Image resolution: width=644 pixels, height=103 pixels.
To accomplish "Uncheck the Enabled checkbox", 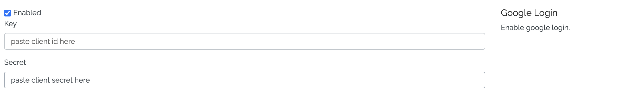I will pos(8,13).
